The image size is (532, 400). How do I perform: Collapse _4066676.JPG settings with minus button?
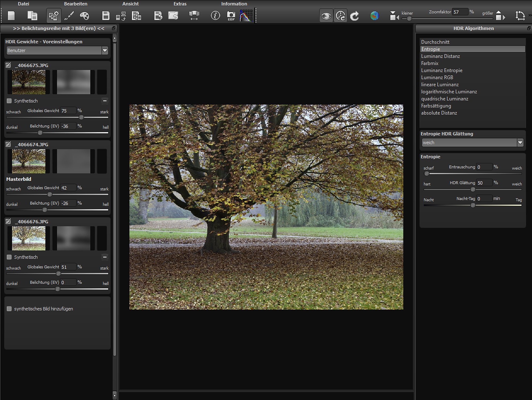click(x=105, y=257)
